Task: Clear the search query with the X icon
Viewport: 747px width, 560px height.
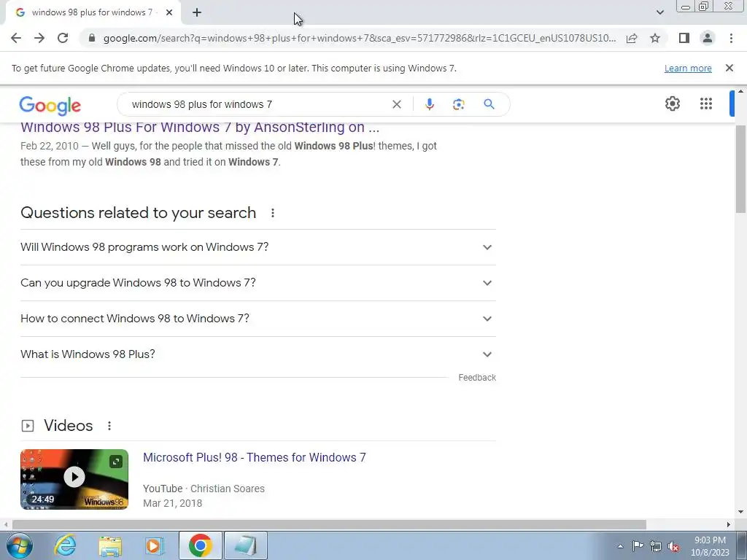Action: click(x=396, y=104)
